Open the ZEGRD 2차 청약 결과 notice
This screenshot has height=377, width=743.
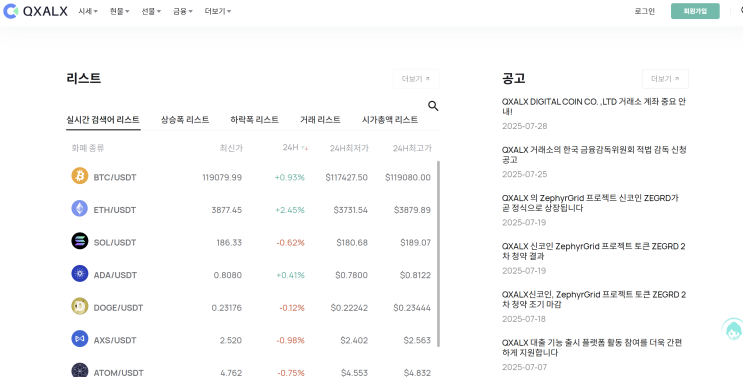tap(594, 251)
